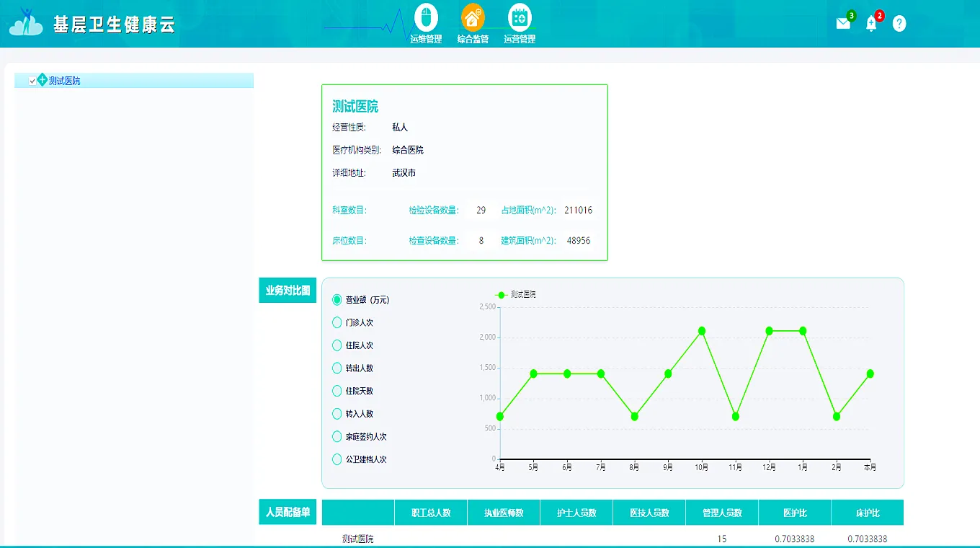Viewport: 980px width, 548px height.
Task: Click the 测试医院 row name in staffing table
Action: click(x=358, y=539)
